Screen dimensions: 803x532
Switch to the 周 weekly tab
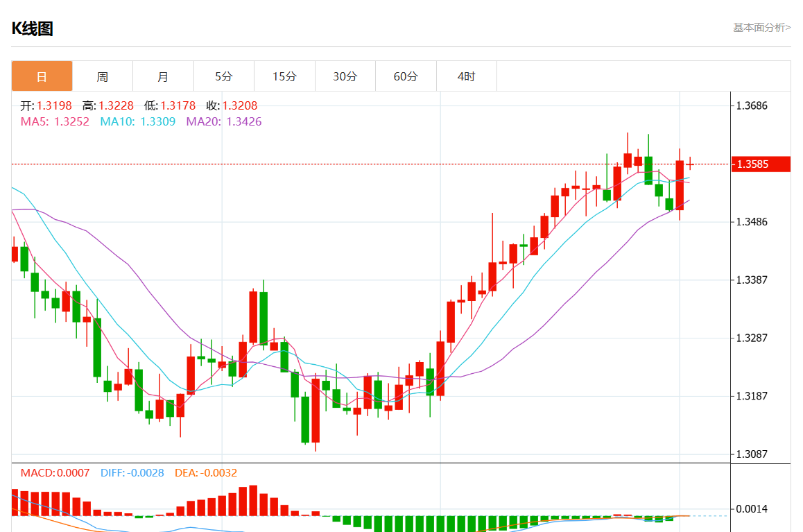(x=103, y=76)
